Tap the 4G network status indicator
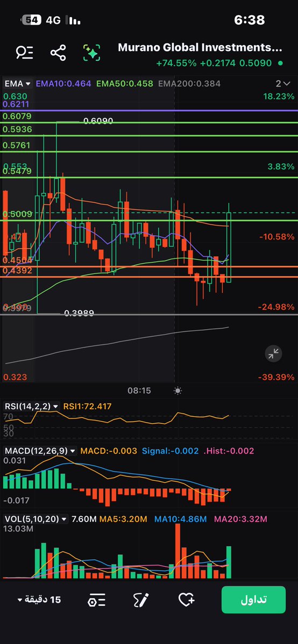 tap(53, 20)
